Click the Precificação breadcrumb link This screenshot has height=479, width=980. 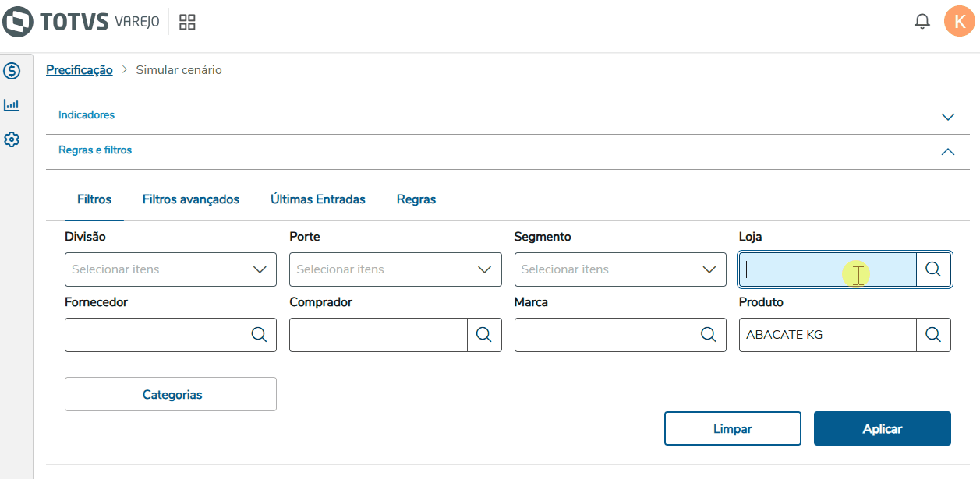tap(80, 70)
